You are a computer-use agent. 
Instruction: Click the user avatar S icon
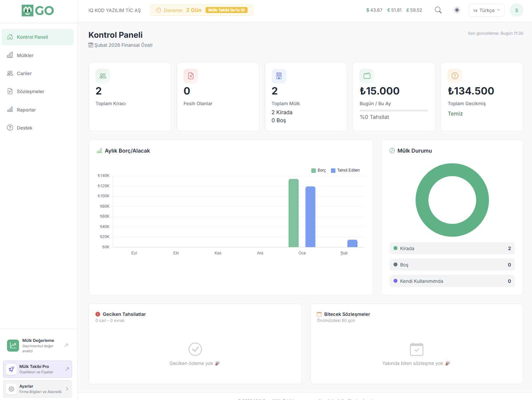pos(516,10)
